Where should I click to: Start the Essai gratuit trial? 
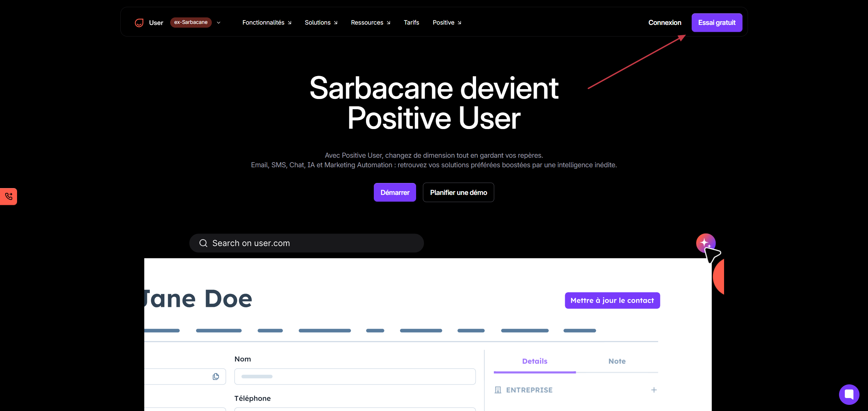pyautogui.click(x=717, y=23)
